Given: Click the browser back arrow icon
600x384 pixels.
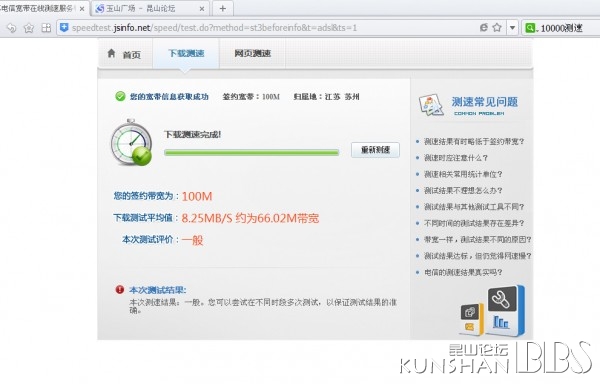Looking at the screenshot, I should 11,28.
